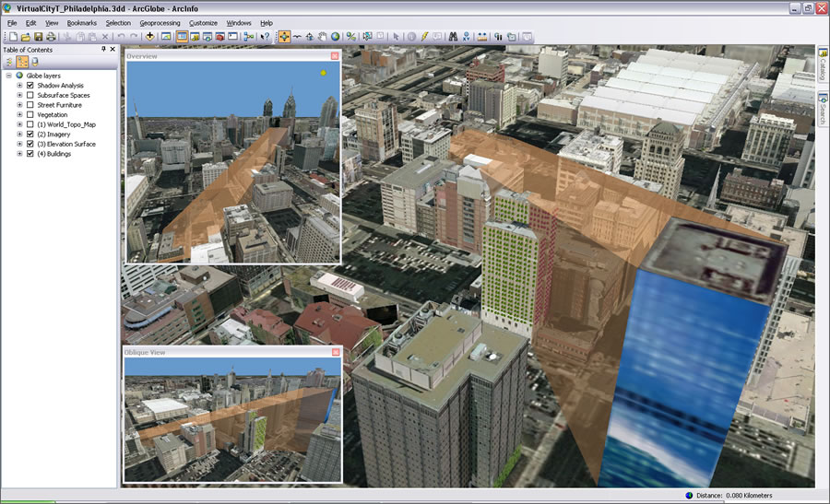Expand the Street Furniture layer
The height and width of the screenshot is (504, 830).
point(19,105)
